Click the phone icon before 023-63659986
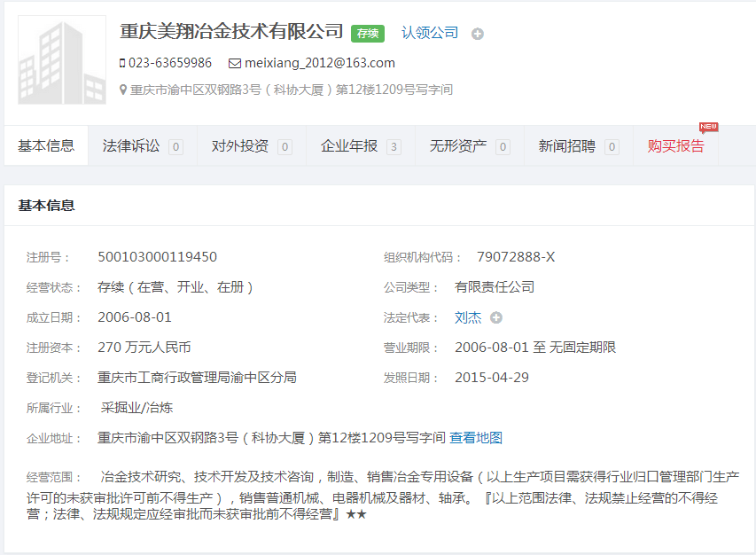756x555 pixels. 122,63
